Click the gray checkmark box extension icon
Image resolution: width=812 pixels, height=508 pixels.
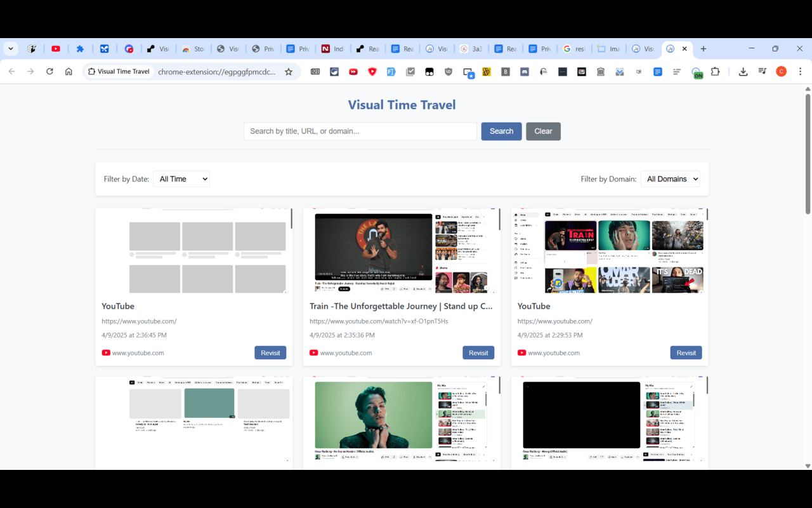(410, 72)
